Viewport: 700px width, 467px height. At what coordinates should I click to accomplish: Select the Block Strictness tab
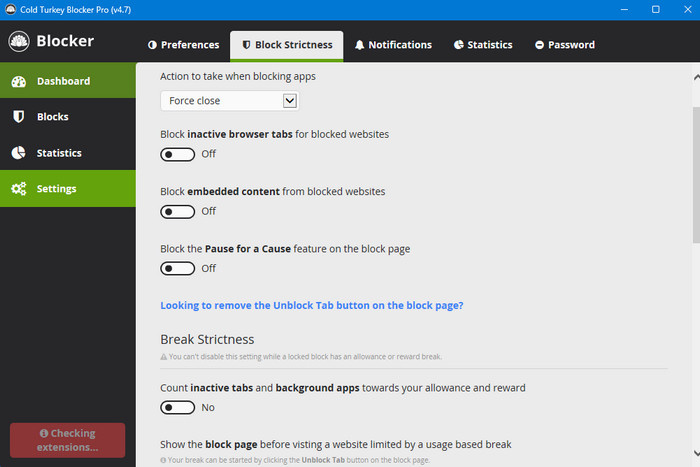pyautogui.click(x=286, y=45)
